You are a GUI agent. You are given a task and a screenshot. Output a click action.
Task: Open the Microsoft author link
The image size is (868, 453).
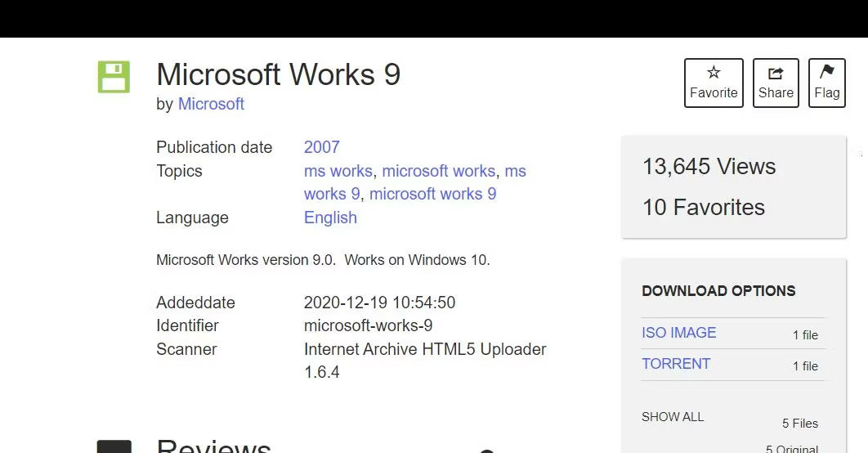click(x=211, y=104)
